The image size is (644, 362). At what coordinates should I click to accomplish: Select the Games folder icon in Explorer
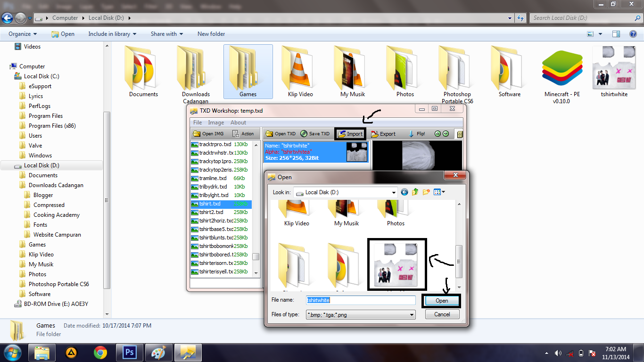248,72
